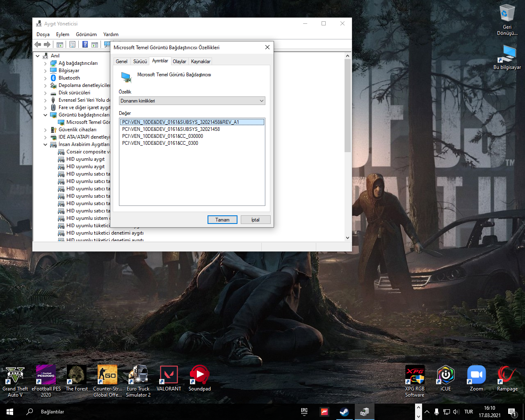The height and width of the screenshot is (420, 525).
Task: Click the Forward arrow in Device Manager toolbar
Action: 47,44
